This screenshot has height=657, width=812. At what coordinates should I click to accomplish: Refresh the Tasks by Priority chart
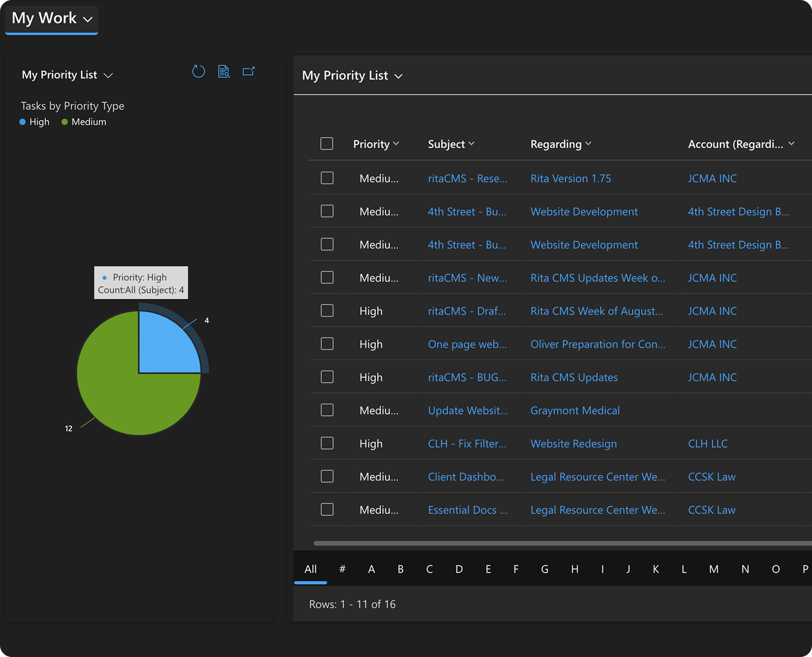click(x=199, y=71)
